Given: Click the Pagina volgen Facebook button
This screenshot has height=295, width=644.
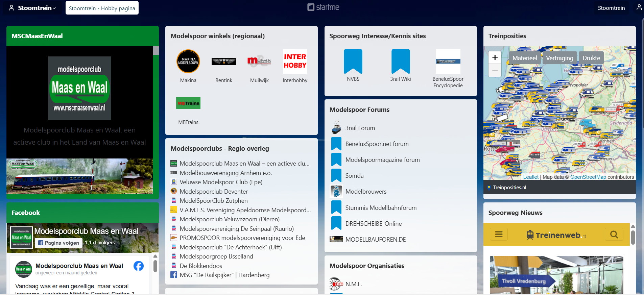Looking at the screenshot, I should [58, 243].
